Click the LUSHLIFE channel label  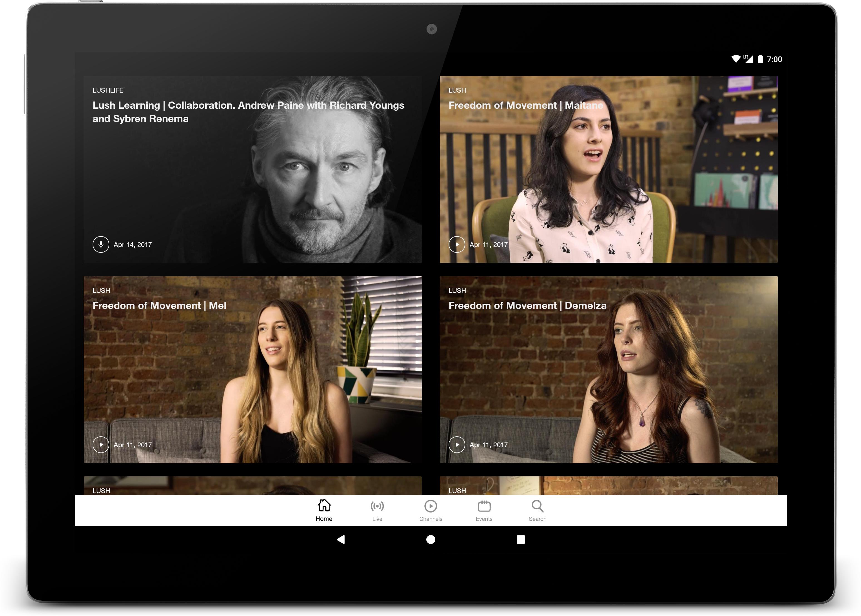coord(108,90)
